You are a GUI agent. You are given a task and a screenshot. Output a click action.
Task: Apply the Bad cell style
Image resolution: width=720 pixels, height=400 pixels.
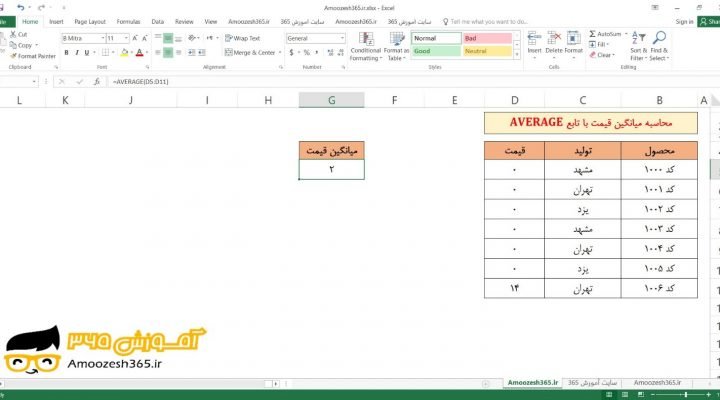pyautogui.click(x=487, y=38)
